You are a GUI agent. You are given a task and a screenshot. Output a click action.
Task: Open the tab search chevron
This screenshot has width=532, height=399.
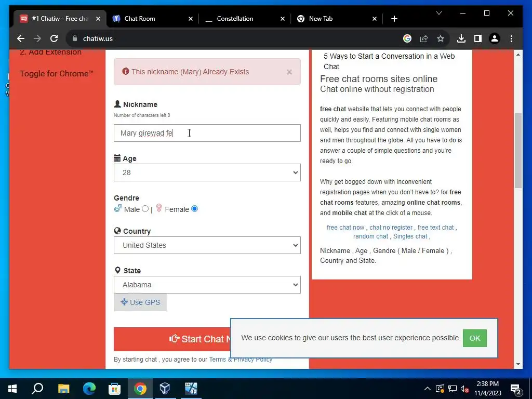tap(438, 13)
